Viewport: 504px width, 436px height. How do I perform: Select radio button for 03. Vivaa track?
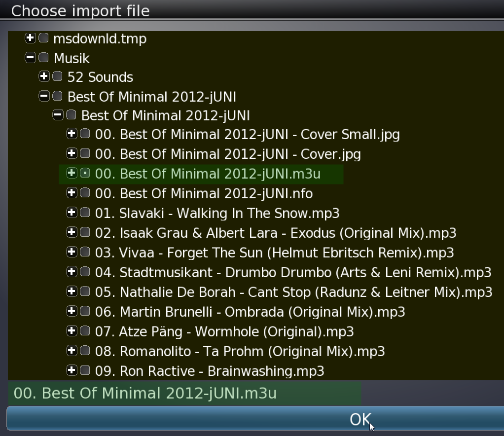pyautogui.click(x=85, y=252)
